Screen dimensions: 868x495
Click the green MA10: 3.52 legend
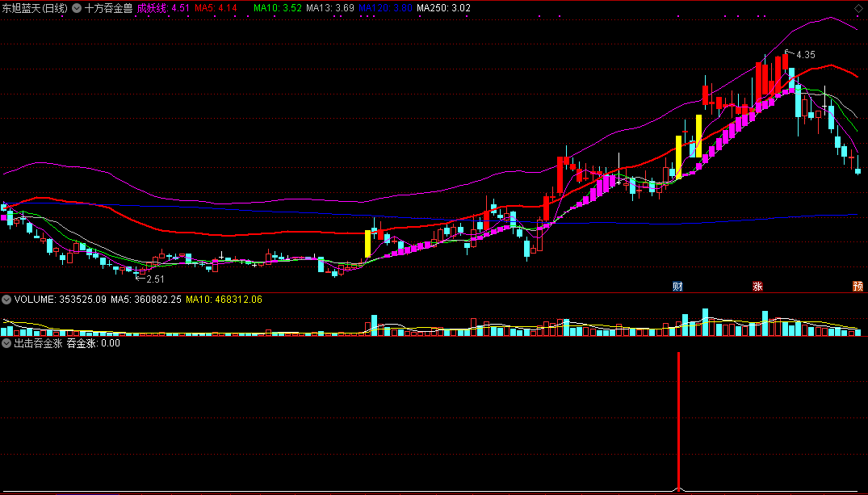pos(277,8)
